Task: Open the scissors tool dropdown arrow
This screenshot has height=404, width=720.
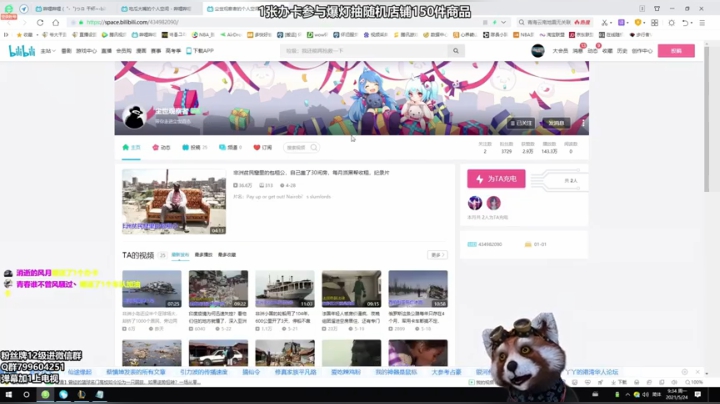Action: pyautogui.click(x=611, y=23)
